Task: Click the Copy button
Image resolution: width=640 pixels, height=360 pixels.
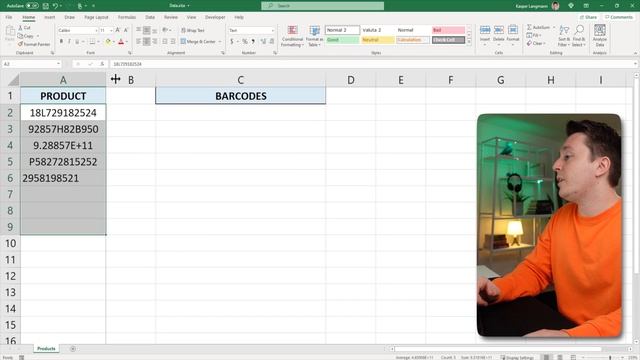Action: 26,36
